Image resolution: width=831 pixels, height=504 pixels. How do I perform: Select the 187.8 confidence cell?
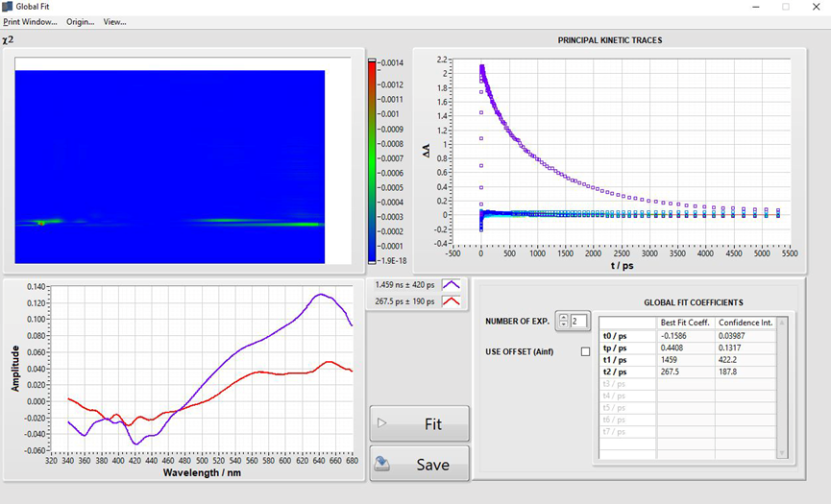point(745,372)
